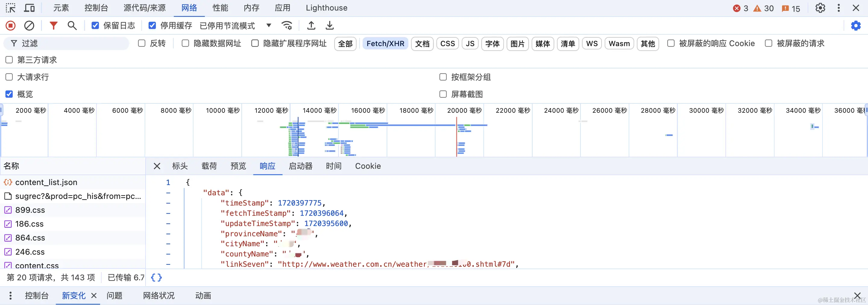Activate the inspect element picker icon
868x305 pixels.
(x=11, y=8)
